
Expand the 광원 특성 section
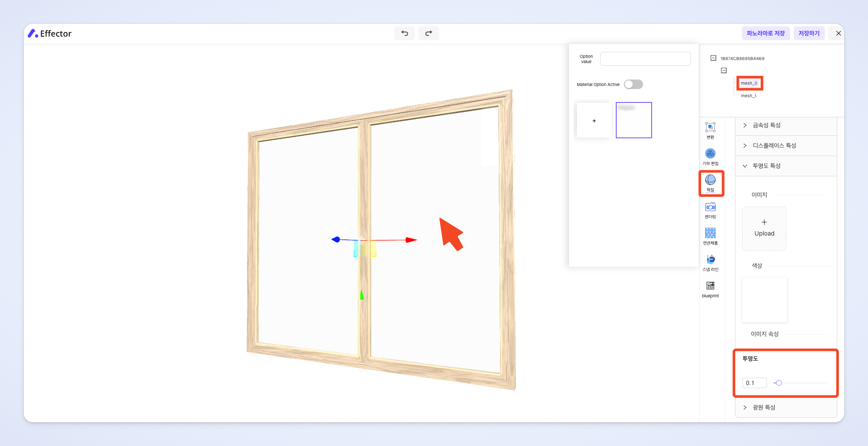786,408
